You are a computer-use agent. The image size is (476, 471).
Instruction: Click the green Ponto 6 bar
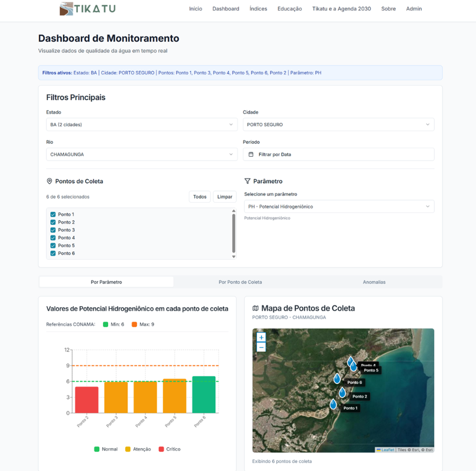[x=204, y=394]
